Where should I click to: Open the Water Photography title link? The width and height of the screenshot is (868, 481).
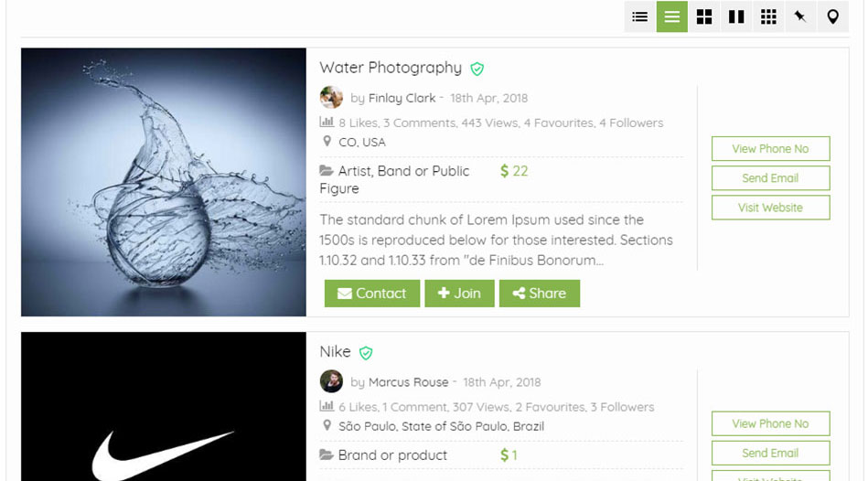pyautogui.click(x=391, y=68)
